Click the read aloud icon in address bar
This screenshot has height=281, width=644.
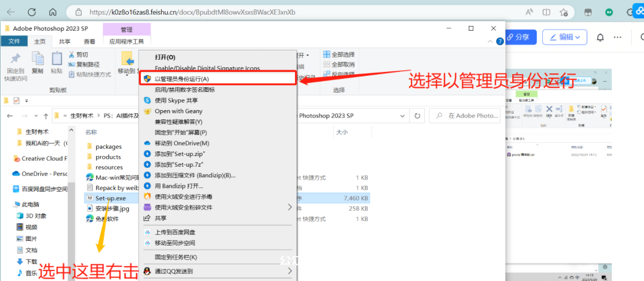[530, 12]
